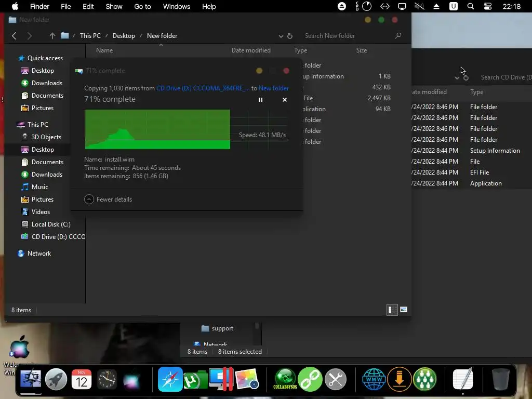Open Desktop under Quick access
The height and width of the screenshot is (399, 532).
43,71
